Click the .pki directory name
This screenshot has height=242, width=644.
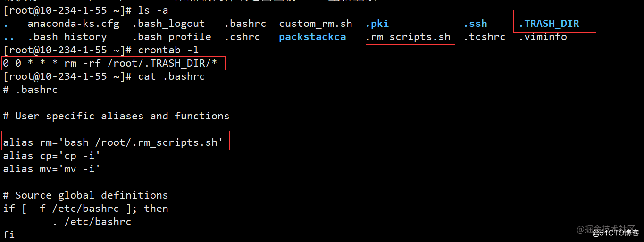[x=377, y=24]
